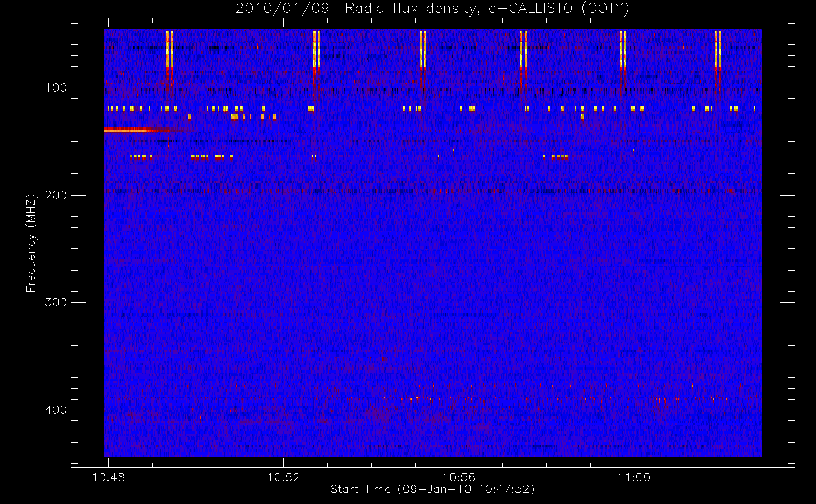
Task: Click the '10:56' time tick label
Action: click(x=459, y=477)
